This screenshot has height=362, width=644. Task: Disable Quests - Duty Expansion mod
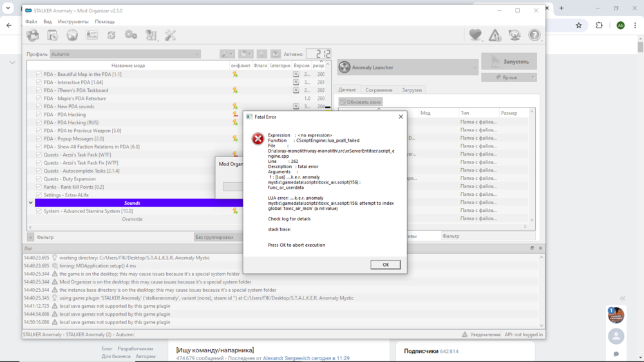[x=39, y=178]
